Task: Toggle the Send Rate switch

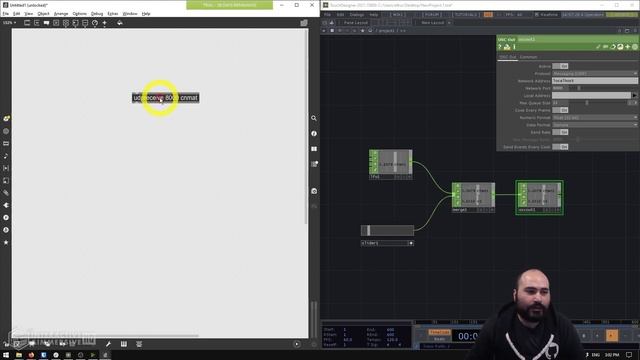Action: (560, 132)
